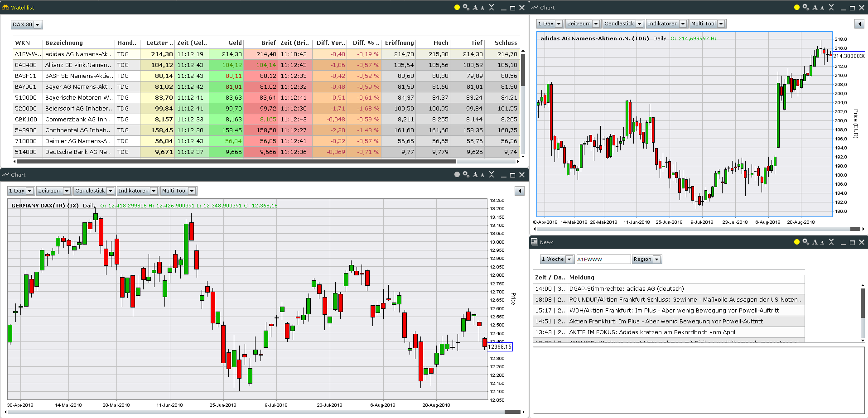Toggle the grey link dot in bottom Chart header
This screenshot has height=418, width=868.
click(x=457, y=174)
